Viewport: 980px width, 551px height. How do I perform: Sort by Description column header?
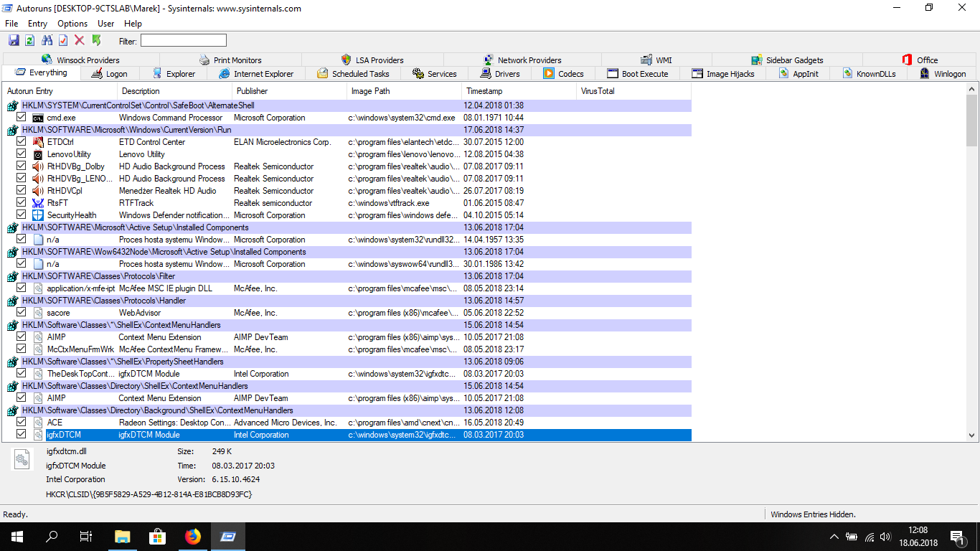pos(175,91)
